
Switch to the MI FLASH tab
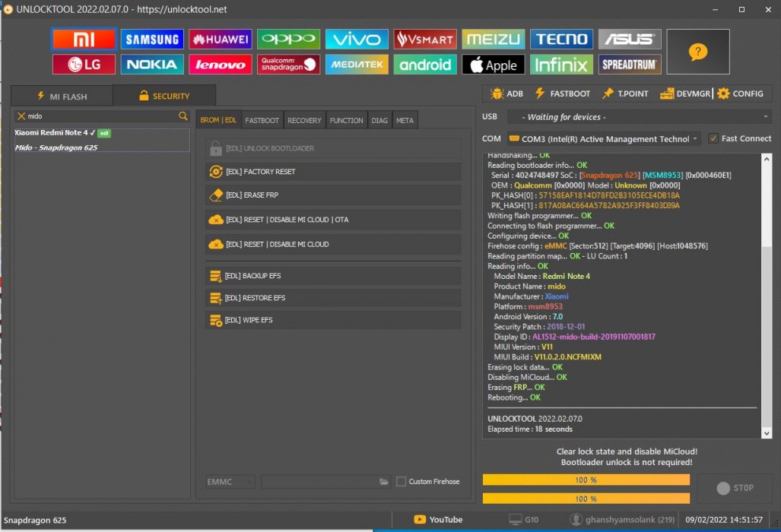pos(62,96)
